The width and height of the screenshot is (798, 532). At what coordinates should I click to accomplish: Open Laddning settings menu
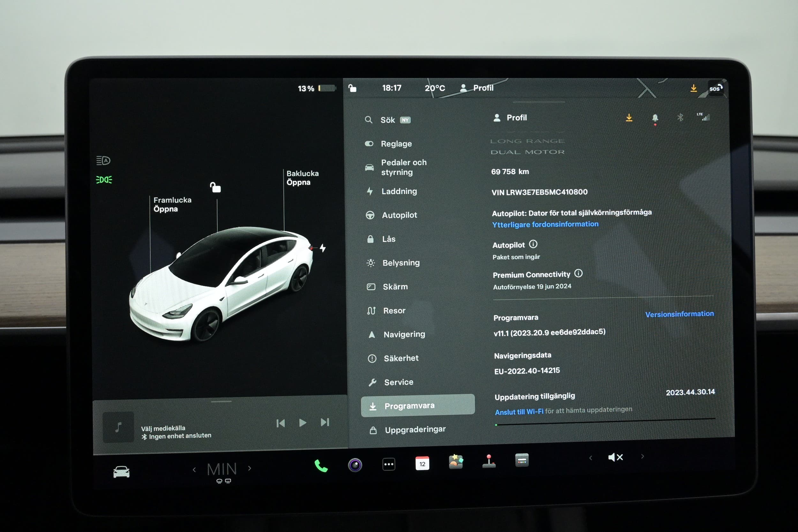tap(399, 191)
